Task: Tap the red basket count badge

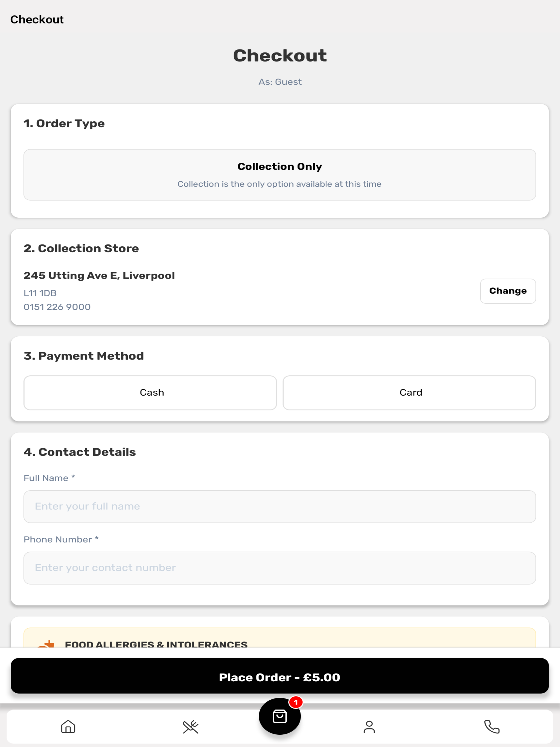Action: pyautogui.click(x=296, y=702)
